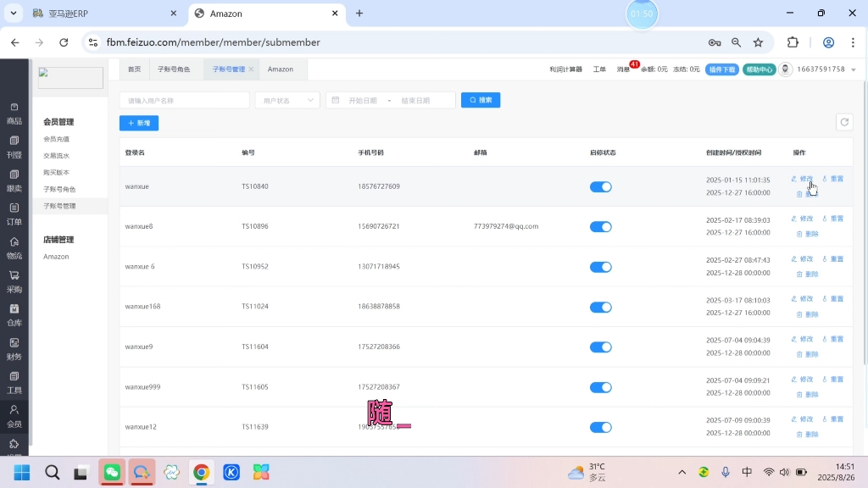868x488 pixels.
Task: Open 交易流水 in the side menu
Action: pos(57,156)
